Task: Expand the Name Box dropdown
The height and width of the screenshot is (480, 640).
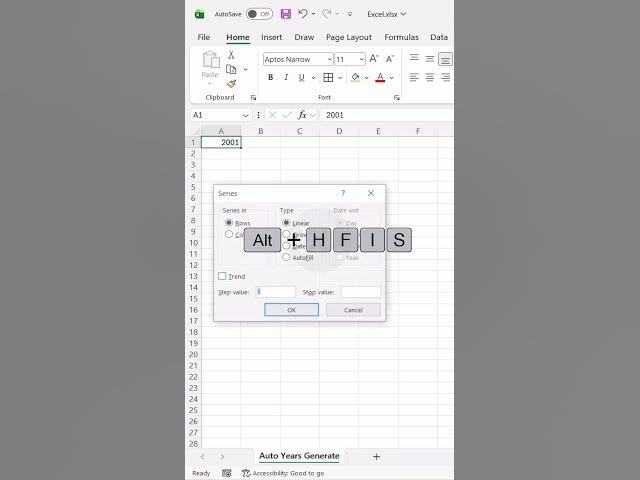Action: 245,116
